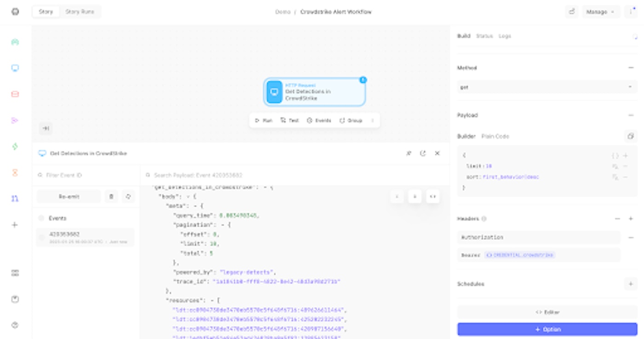Remove the sort row from payload
Image resolution: width=644 pixels, height=339 pixels.
point(626,177)
